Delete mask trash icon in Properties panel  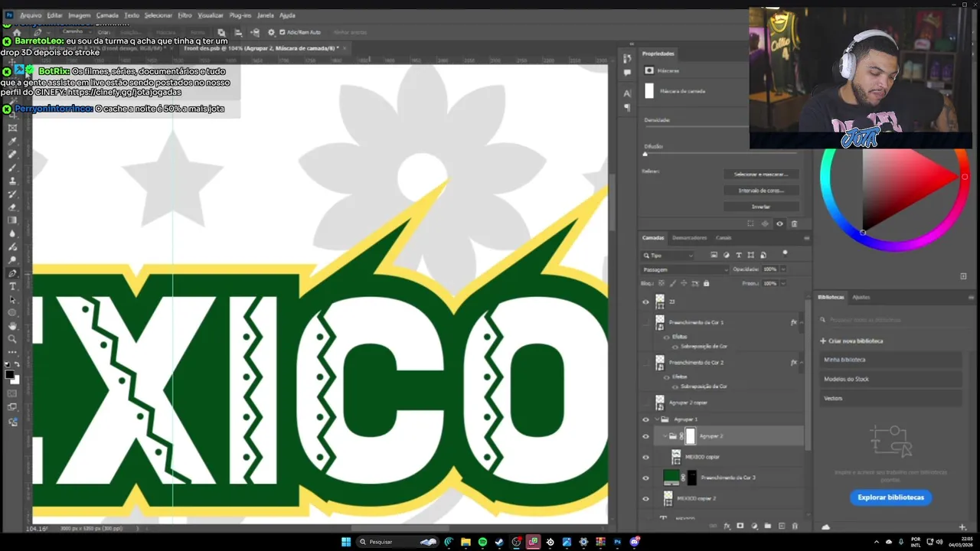[x=794, y=223]
